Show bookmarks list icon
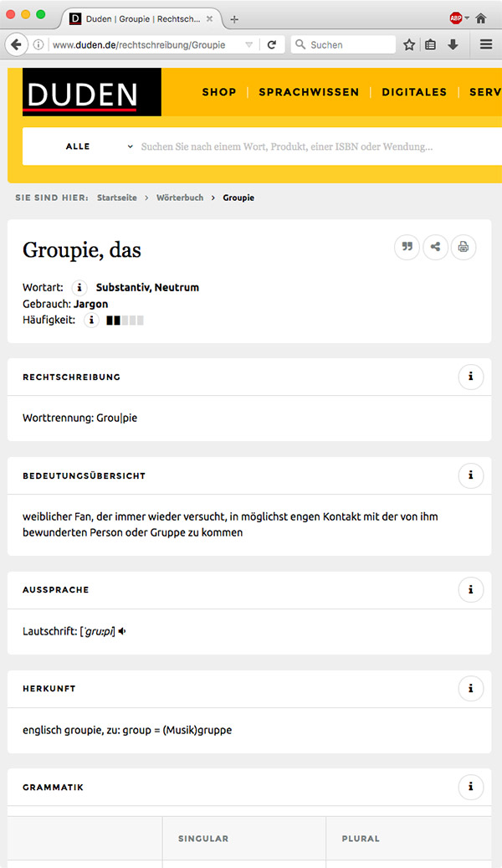 [431, 45]
